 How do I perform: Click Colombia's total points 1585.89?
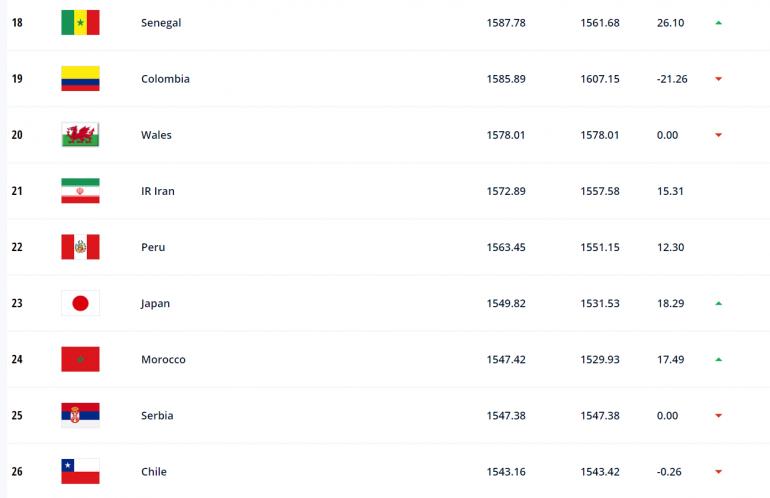pyautogui.click(x=506, y=79)
